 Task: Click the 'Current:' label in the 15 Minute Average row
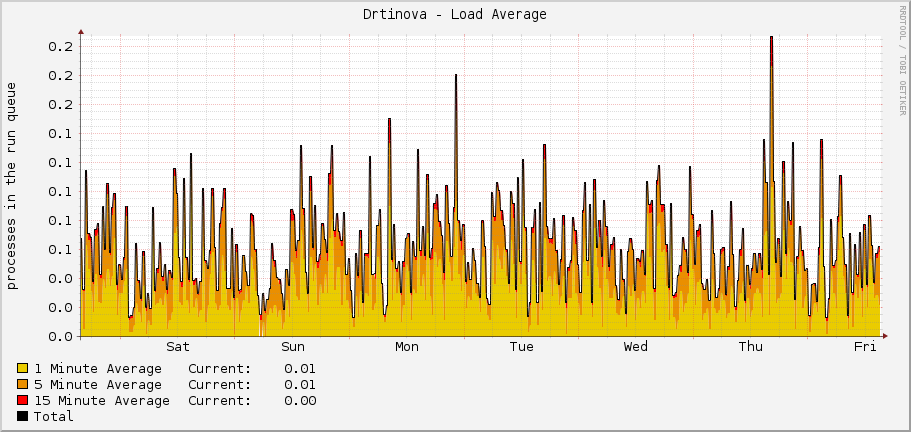(220, 401)
